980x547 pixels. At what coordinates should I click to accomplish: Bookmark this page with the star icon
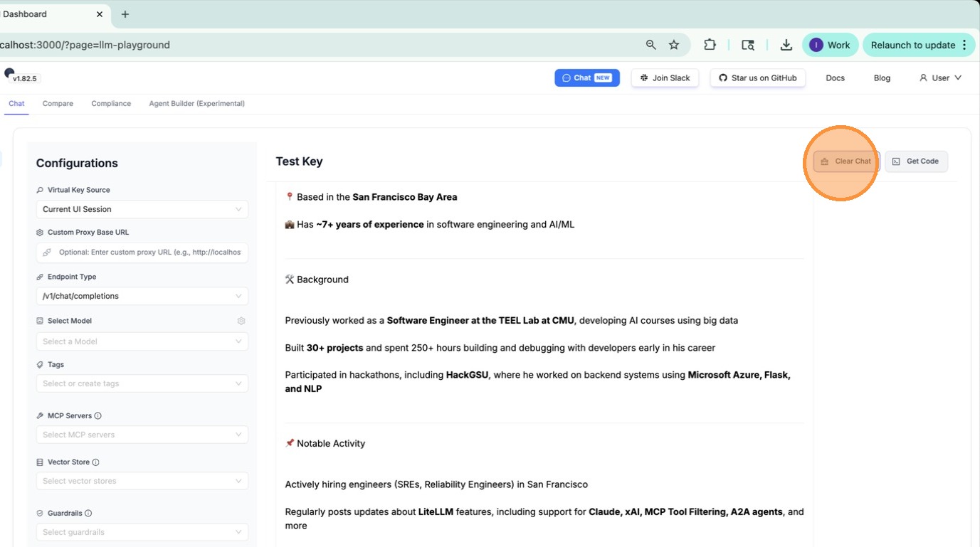[x=674, y=45]
